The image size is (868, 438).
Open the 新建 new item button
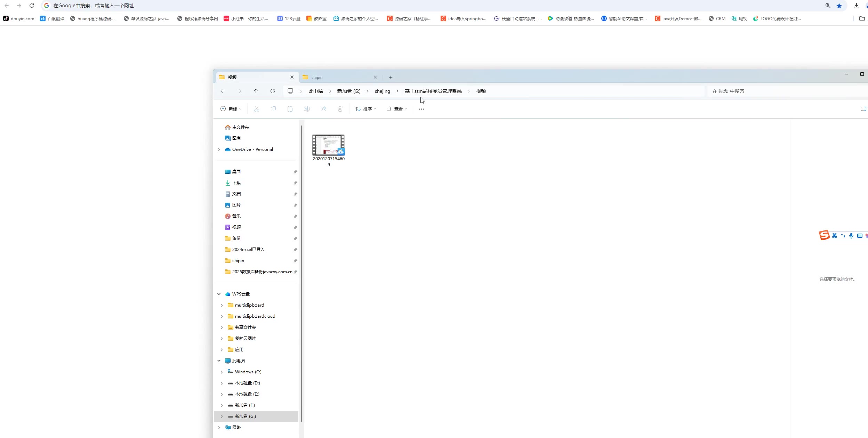tap(231, 109)
